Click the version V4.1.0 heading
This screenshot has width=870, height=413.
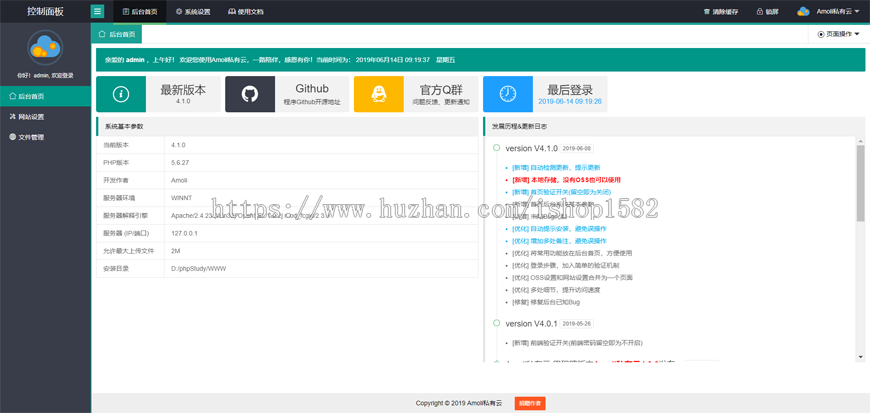coord(532,148)
